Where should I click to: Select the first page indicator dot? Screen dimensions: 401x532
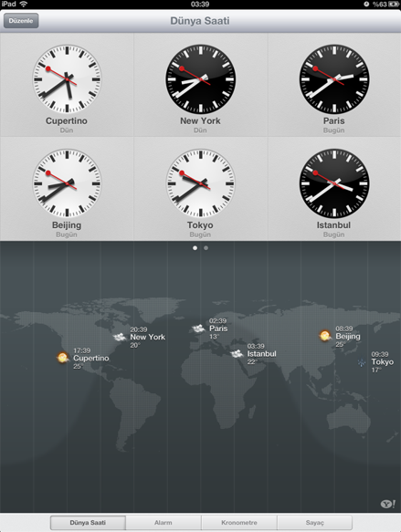[195, 248]
